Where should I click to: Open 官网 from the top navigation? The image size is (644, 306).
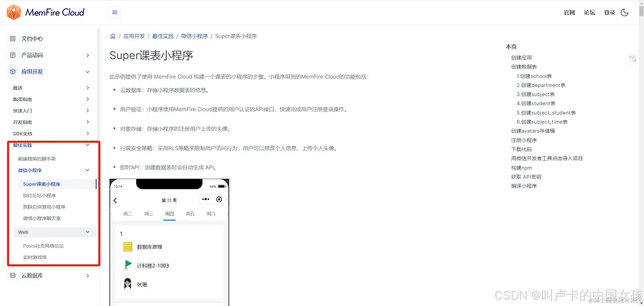569,12
